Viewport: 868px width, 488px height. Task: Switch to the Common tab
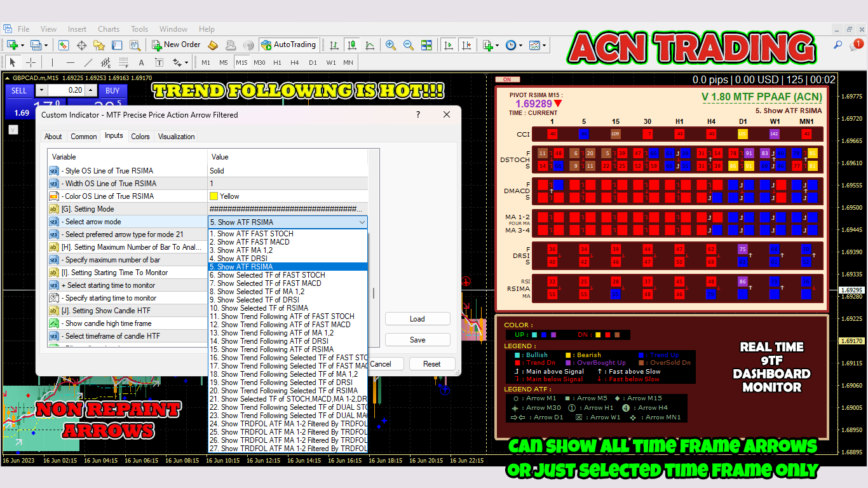pyautogui.click(x=84, y=136)
